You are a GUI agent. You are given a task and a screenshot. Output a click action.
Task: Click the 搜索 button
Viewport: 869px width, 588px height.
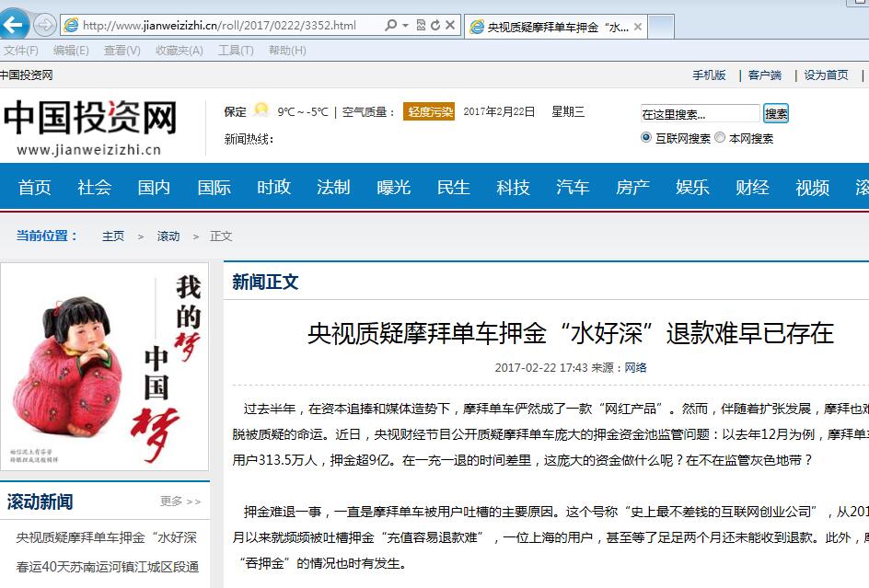776,113
